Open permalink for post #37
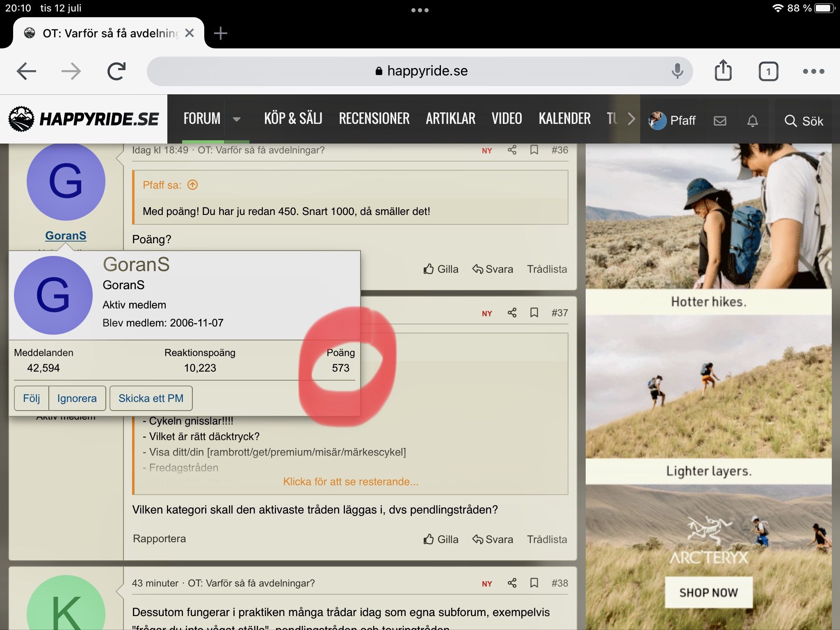This screenshot has width=840, height=630. coord(560,313)
